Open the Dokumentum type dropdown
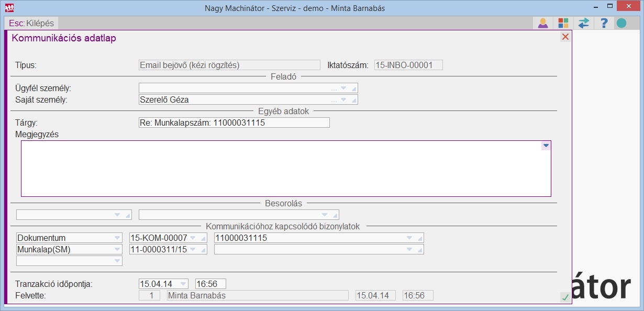The width and height of the screenshot is (644, 311). click(117, 238)
